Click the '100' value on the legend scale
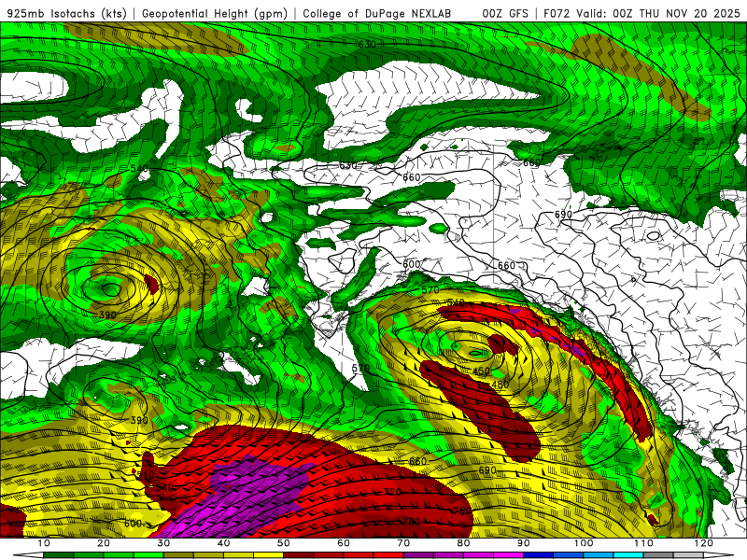Viewport: 747px width, 560px height. coord(584,543)
